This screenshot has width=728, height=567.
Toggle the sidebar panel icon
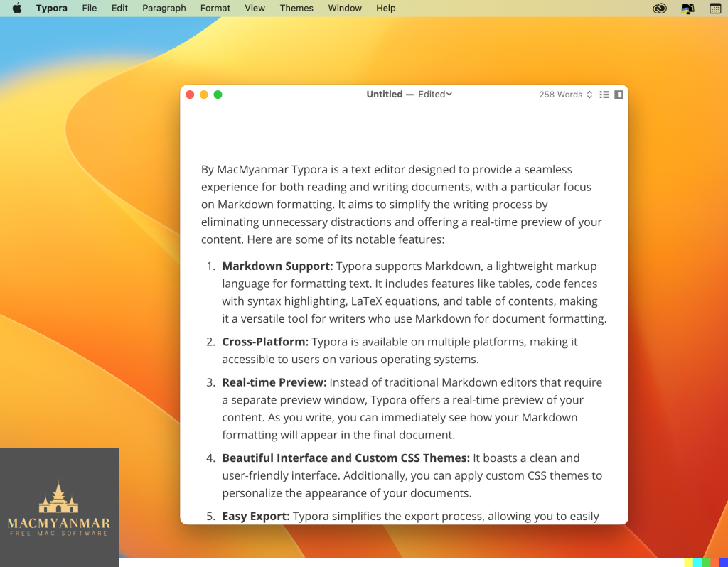(x=619, y=94)
